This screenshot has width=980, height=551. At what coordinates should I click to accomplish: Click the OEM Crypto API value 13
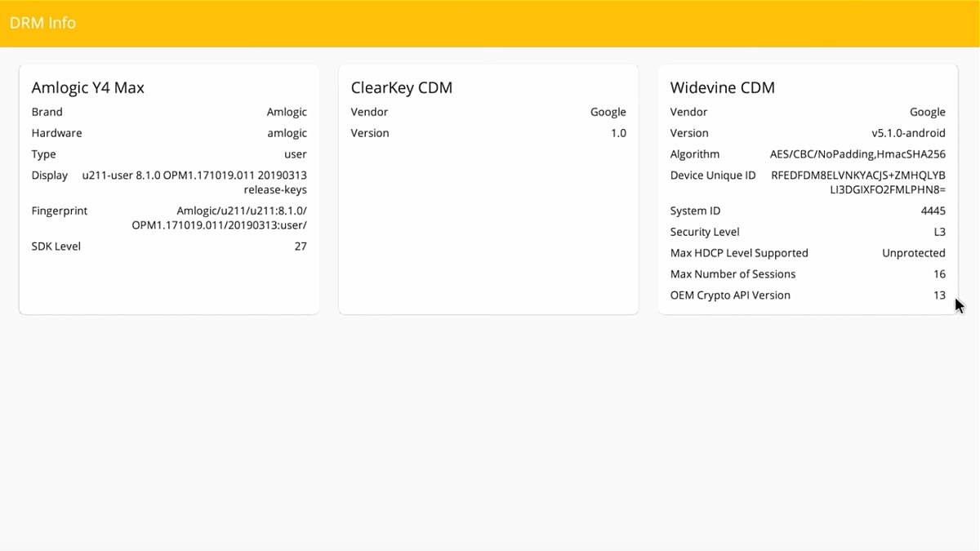(x=939, y=295)
